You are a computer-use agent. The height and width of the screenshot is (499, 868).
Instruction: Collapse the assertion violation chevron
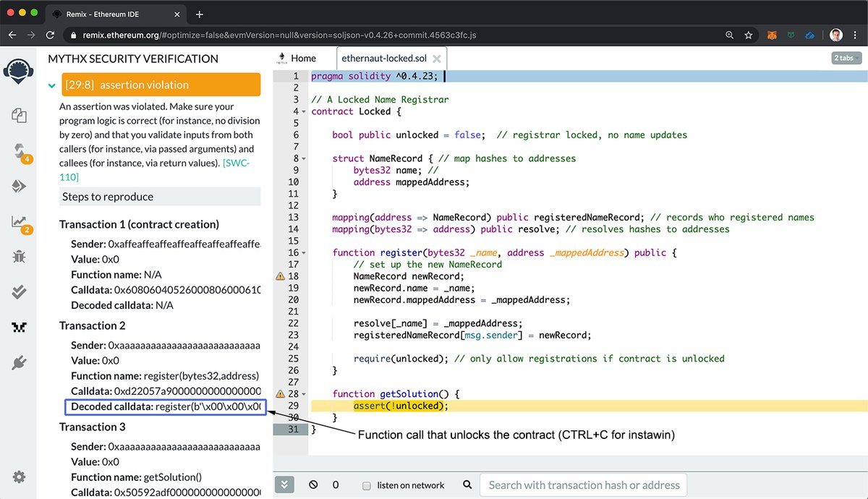[52, 85]
